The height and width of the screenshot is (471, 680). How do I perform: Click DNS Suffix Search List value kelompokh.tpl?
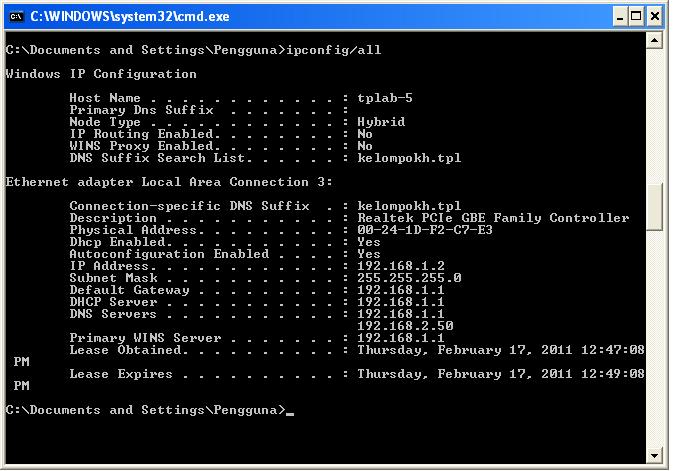point(409,158)
